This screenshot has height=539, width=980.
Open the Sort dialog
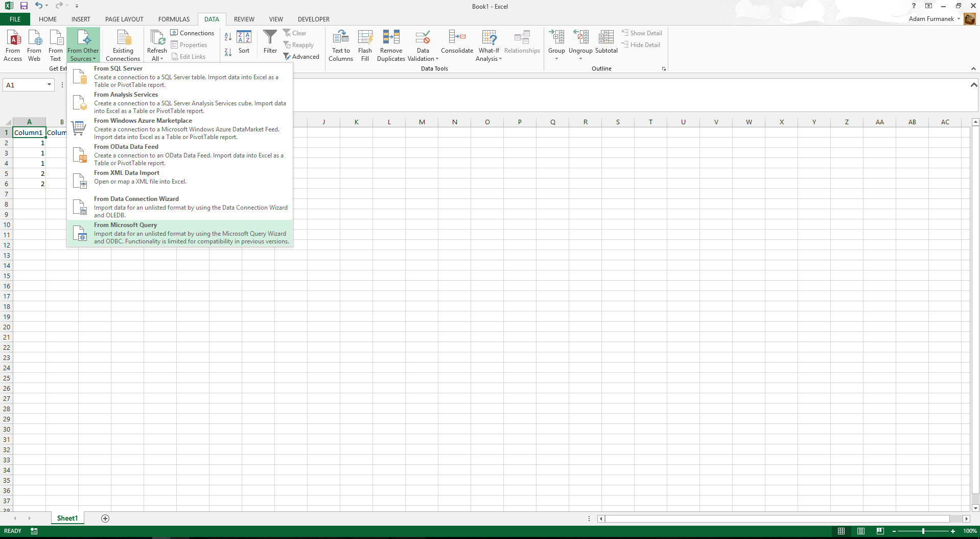point(244,42)
